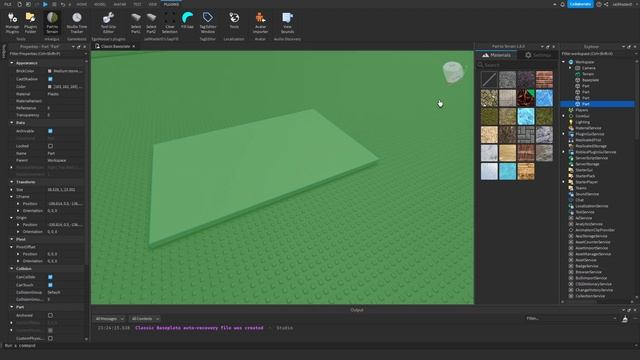
Task: Enable the CustomPhysicalProperties checkbox
Action: coord(50,338)
